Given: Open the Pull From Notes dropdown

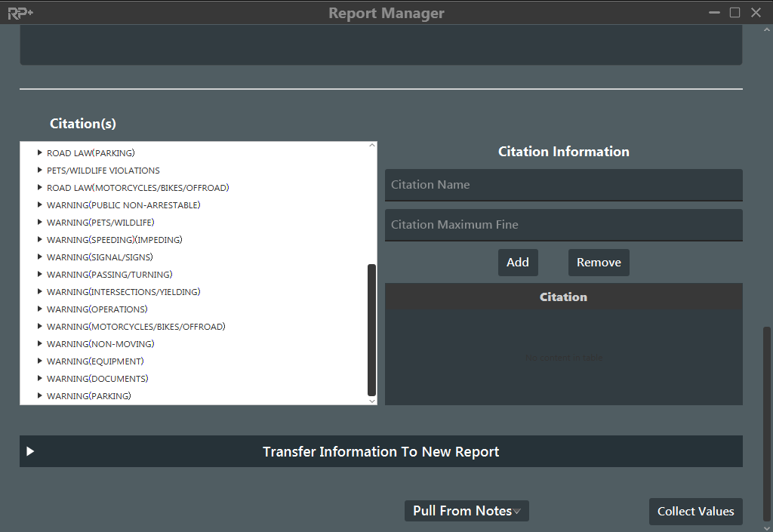Looking at the screenshot, I should [467, 511].
